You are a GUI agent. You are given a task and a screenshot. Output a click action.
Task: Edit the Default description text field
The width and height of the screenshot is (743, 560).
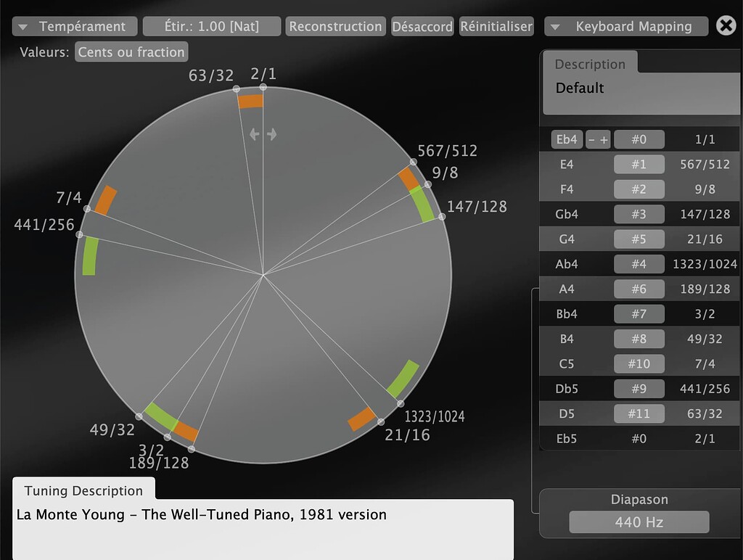tap(639, 88)
